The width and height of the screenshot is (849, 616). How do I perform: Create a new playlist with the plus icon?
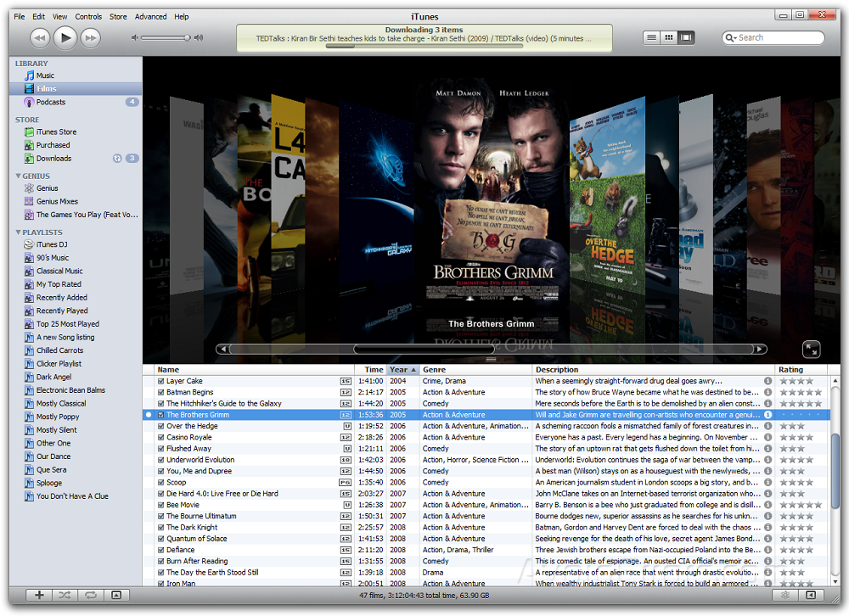click(39, 595)
